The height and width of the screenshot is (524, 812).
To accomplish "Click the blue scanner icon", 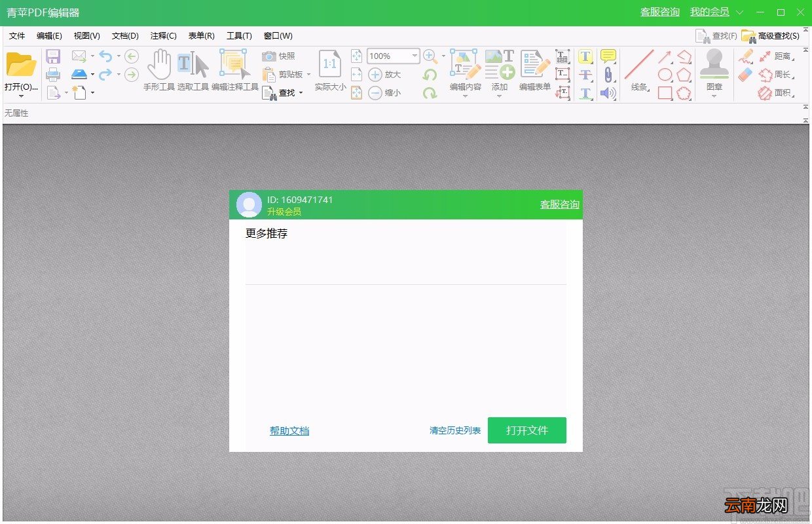I will 79,74.
